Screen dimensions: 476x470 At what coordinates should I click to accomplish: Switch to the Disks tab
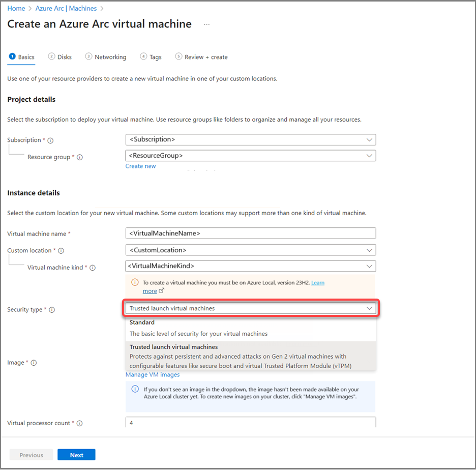click(60, 57)
